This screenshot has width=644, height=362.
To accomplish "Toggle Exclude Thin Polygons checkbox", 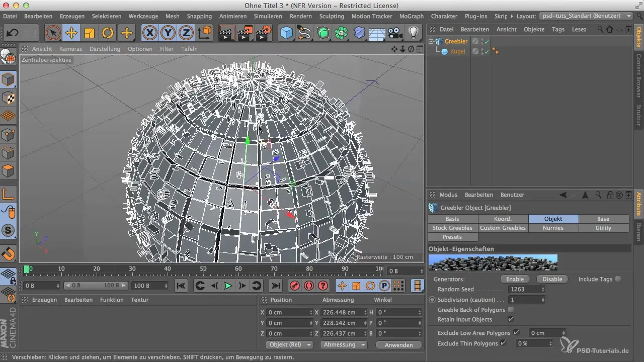I will pyautogui.click(x=504, y=343).
